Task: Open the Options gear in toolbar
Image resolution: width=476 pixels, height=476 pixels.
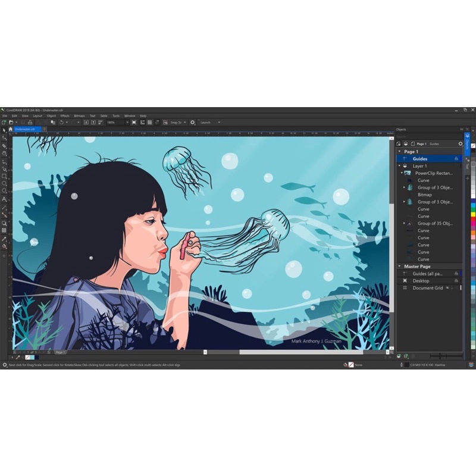Action: (192, 123)
